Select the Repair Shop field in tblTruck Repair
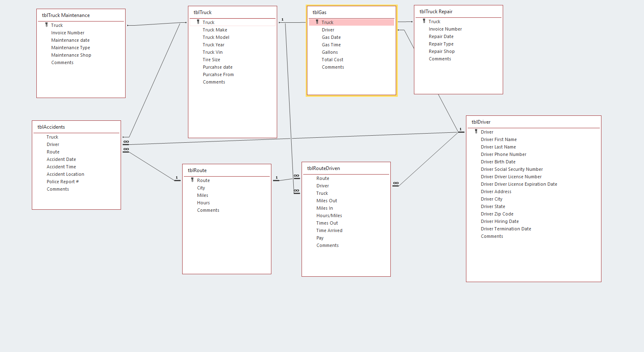Image resolution: width=644 pixels, height=352 pixels. click(442, 51)
